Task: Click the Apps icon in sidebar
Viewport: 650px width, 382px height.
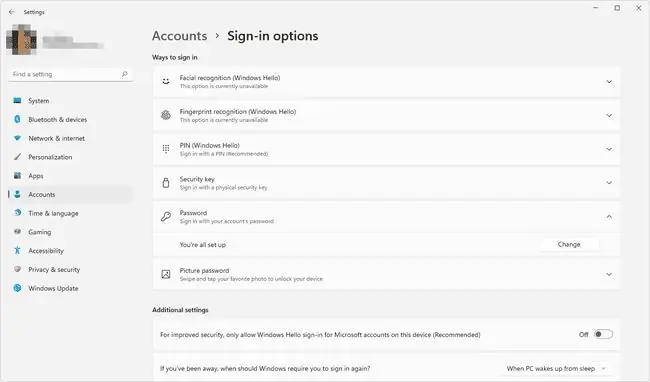Action: [x=17, y=175]
